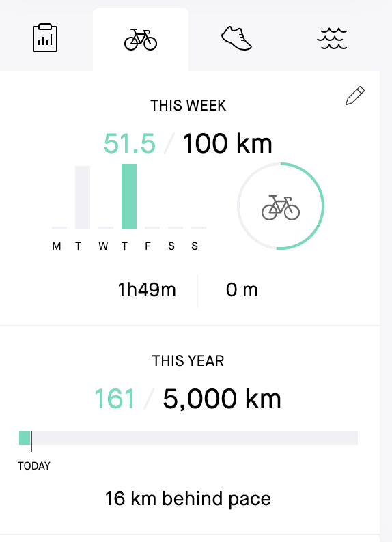
Task: Click the 0 m elevation stat
Action: coord(242,289)
